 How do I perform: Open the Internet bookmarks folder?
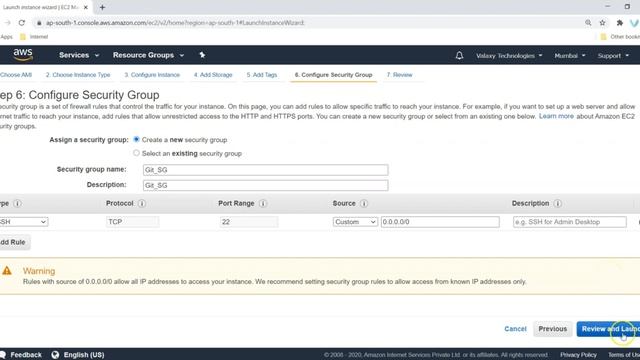(x=34, y=37)
